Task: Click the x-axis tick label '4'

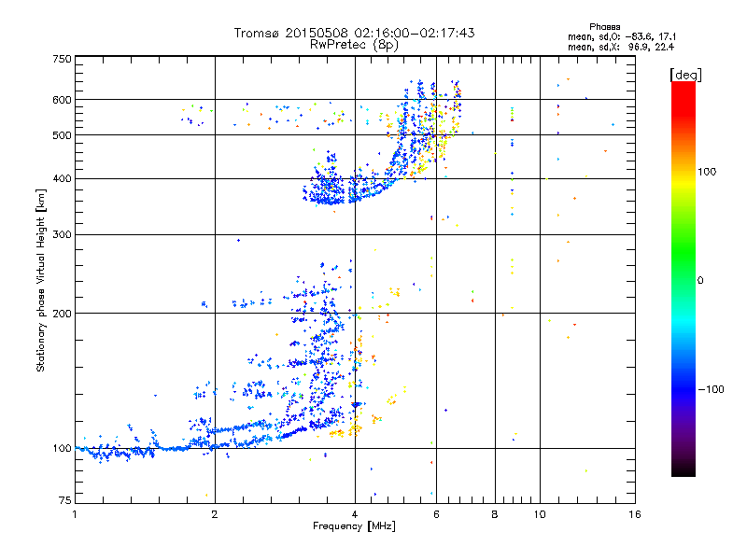Action: pyautogui.click(x=355, y=514)
